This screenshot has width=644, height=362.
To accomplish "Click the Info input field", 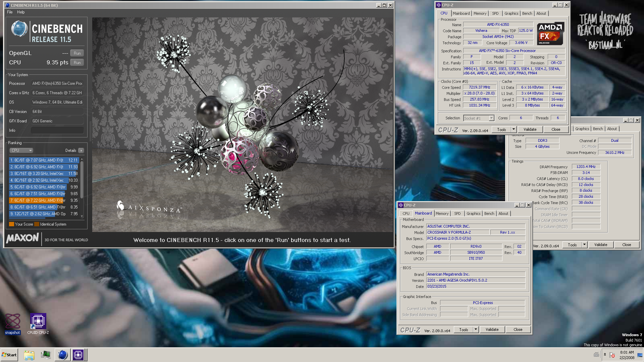I will (57, 130).
